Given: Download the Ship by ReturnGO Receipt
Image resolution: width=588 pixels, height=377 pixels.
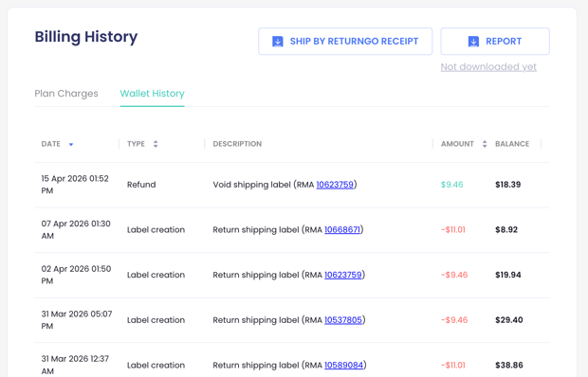Looking at the screenshot, I should point(345,41).
